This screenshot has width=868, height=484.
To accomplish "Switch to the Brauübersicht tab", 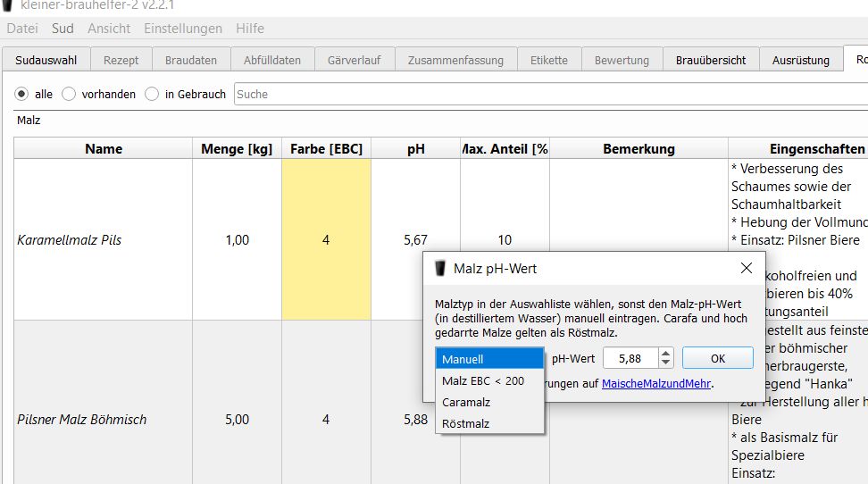I will pos(711,61).
